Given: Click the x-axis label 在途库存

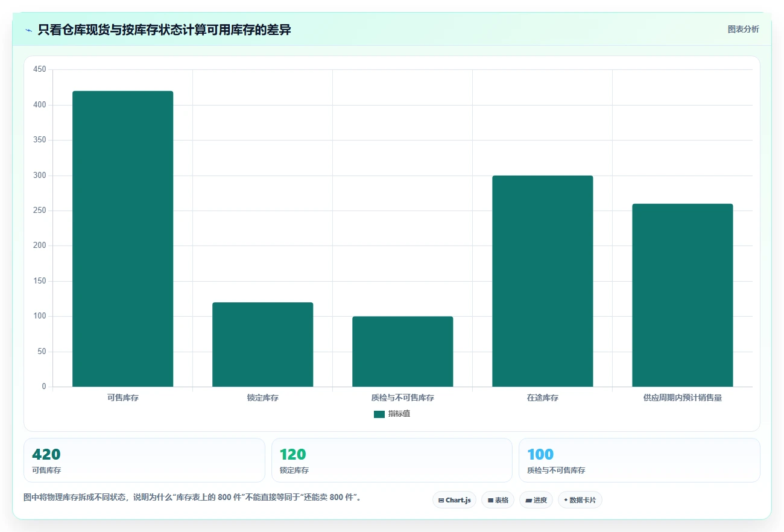Looking at the screenshot, I should [542, 398].
